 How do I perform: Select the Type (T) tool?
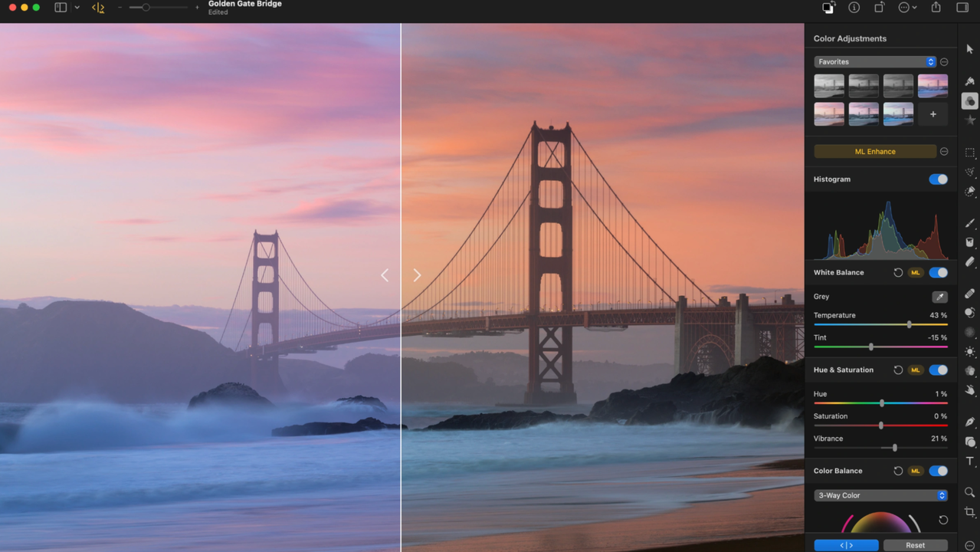click(969, 462)
